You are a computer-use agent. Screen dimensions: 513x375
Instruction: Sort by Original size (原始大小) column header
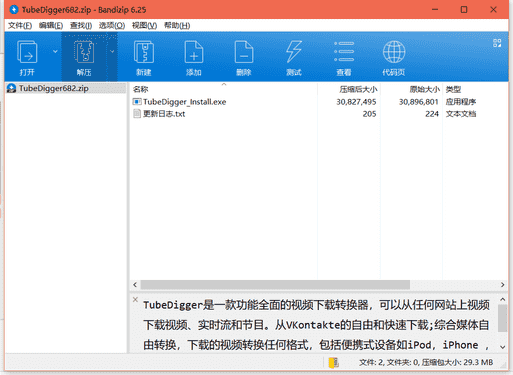(x=411, y=89)
